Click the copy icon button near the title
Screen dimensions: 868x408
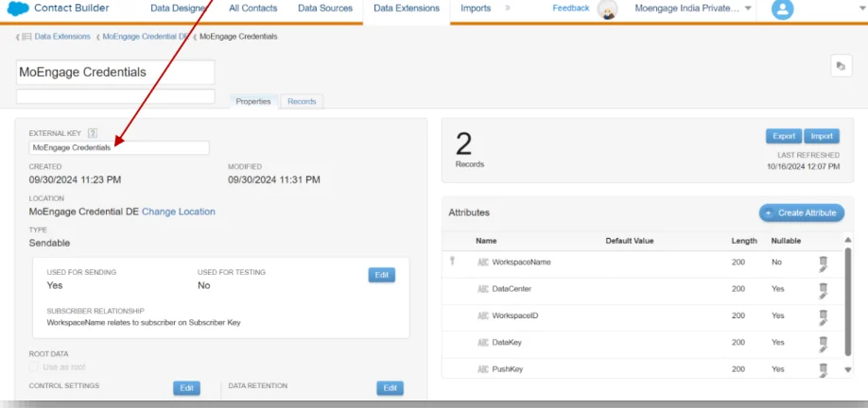[841, 66]
